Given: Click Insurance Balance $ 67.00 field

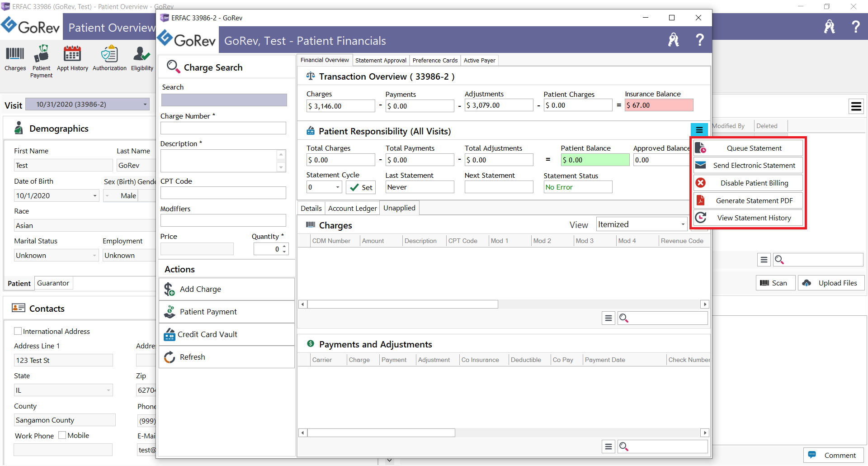Looking at the screenshot, I should (659, 105).
